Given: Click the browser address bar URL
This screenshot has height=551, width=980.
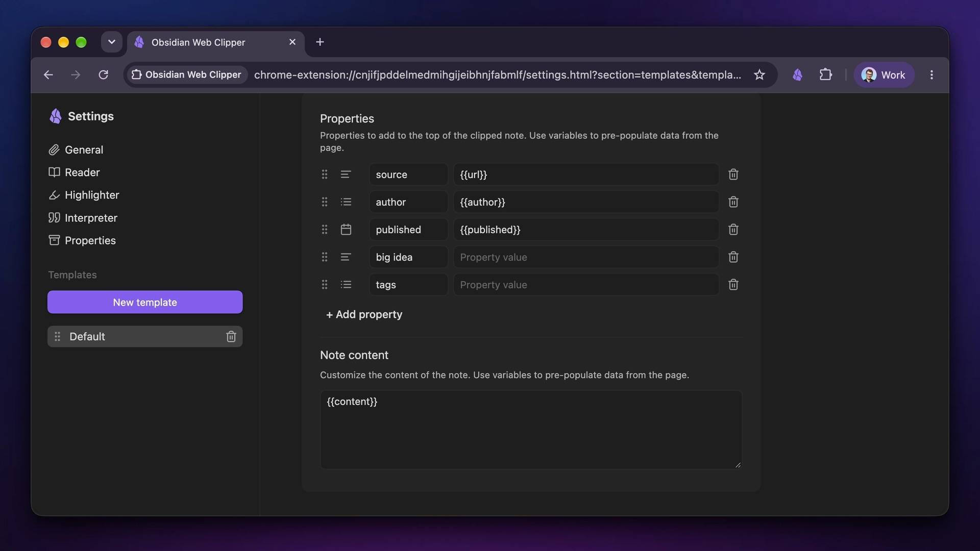Looking at the screenshot, I should coord(498,75).
